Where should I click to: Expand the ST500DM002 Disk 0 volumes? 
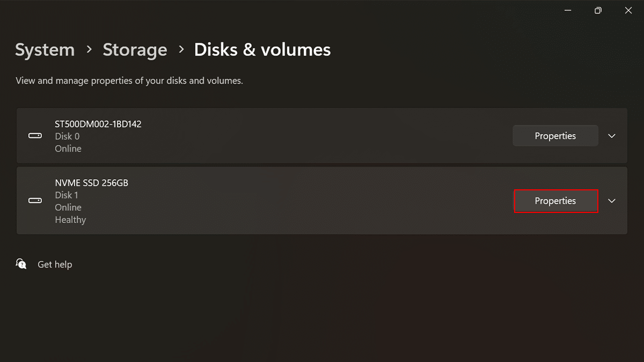(612, 136)
